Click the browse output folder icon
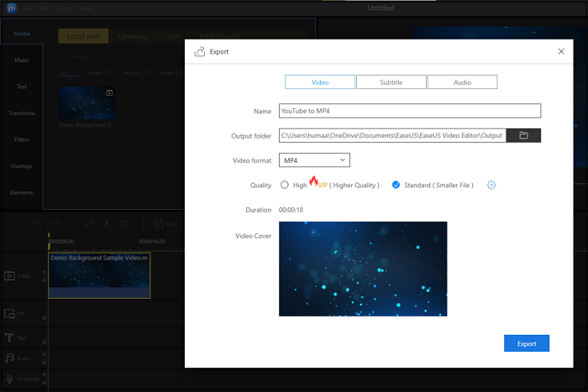588x392 pixels. [523, 135]
